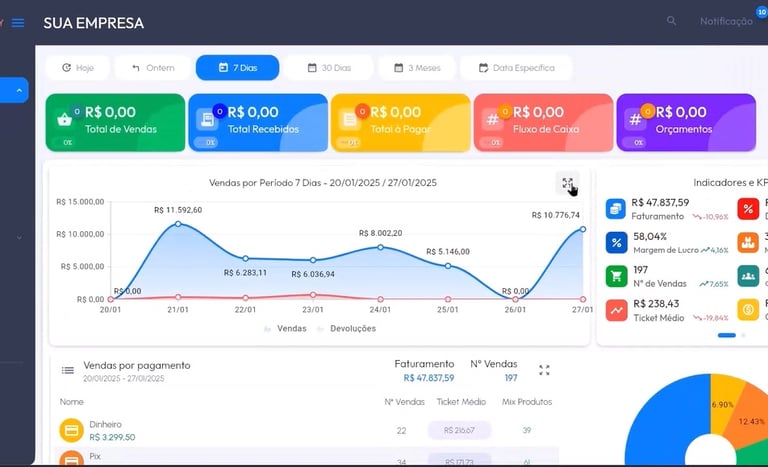This screenshot has width=768, height=467.
Task: Click the hash icon on Orçamentos
Action: click(635, 120)
